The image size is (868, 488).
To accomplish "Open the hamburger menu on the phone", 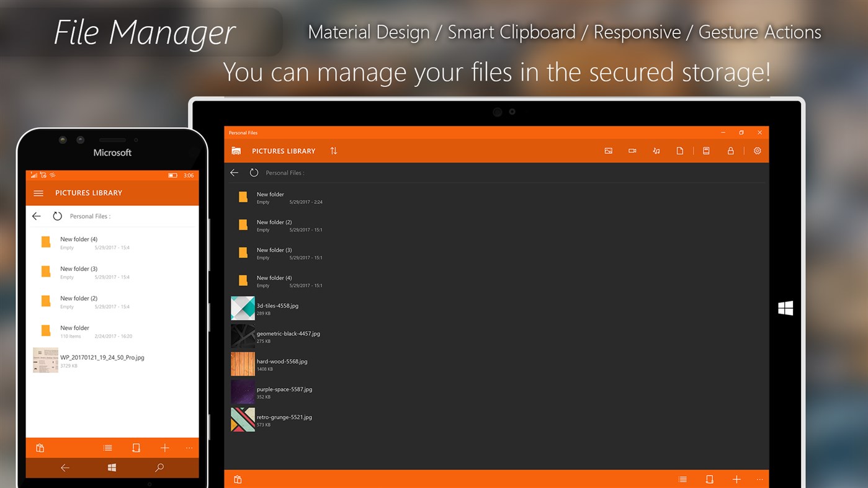I will coord(38,193).
